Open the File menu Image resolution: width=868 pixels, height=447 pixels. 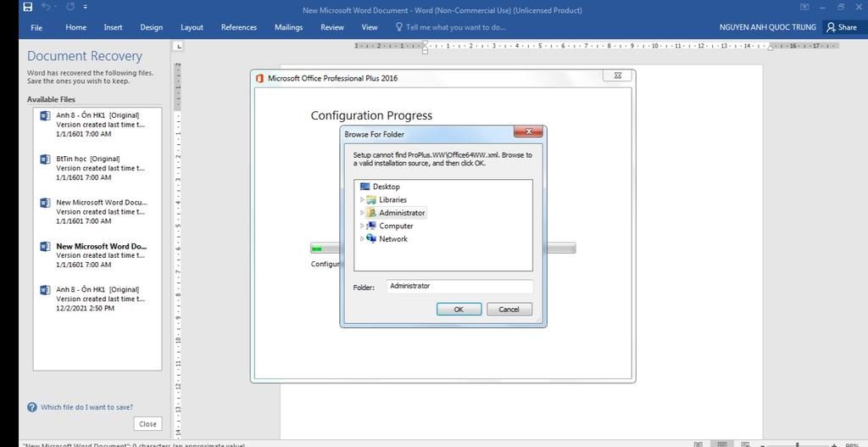click(x=36, y=28)
